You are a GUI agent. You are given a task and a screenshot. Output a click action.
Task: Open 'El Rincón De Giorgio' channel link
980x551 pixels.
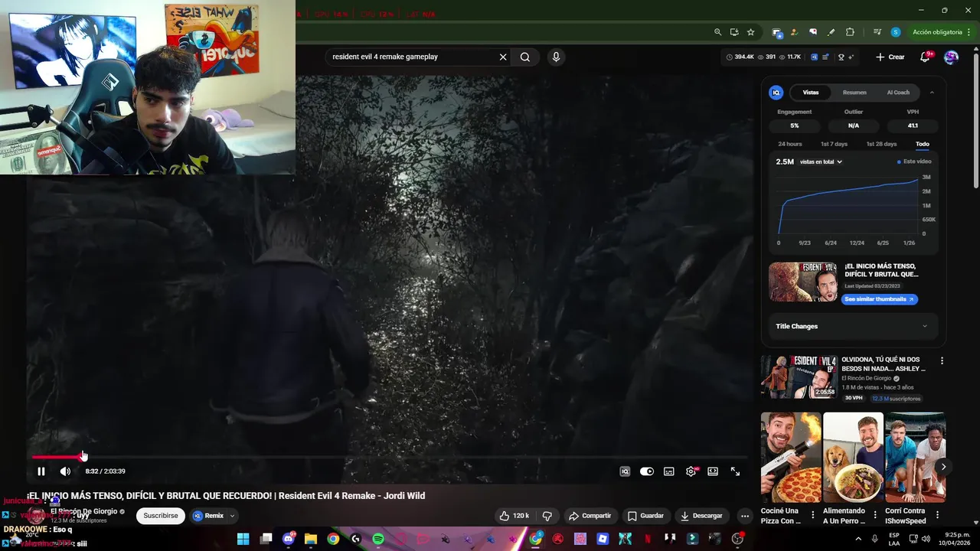(84, 511)
